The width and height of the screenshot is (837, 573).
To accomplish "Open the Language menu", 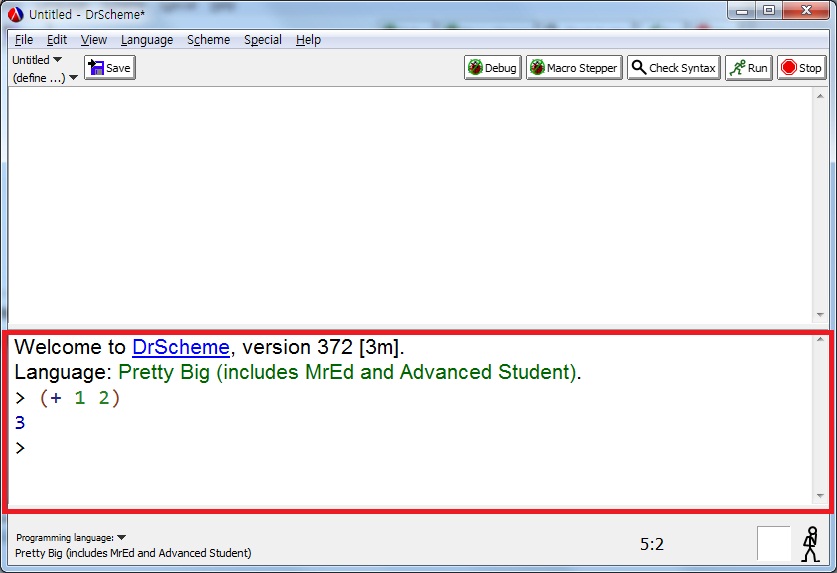I will tap(147, 40).
